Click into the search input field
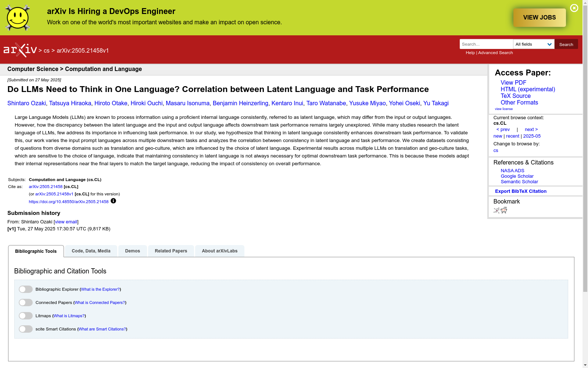588x368 pixels. click(486, 44)
